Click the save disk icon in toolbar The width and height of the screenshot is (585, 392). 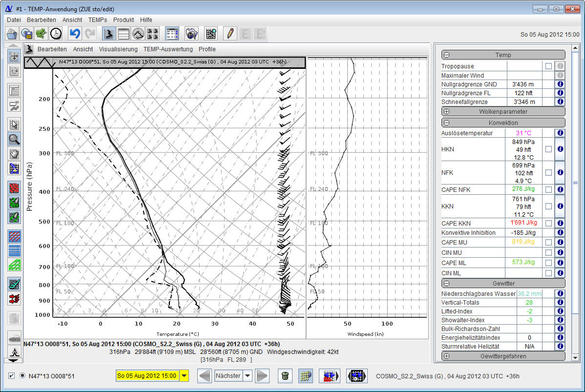coord(26,33)
